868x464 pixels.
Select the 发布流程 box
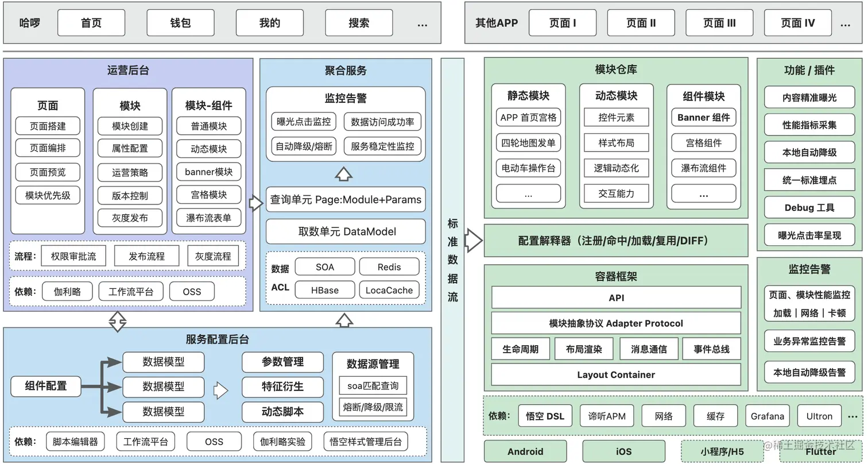tap(147, 256)
